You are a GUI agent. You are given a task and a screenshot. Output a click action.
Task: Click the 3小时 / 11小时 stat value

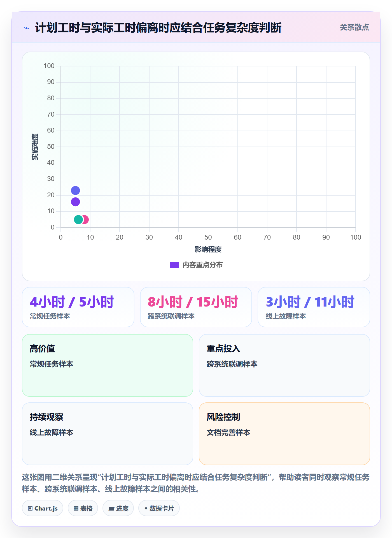tap(310, 302)
